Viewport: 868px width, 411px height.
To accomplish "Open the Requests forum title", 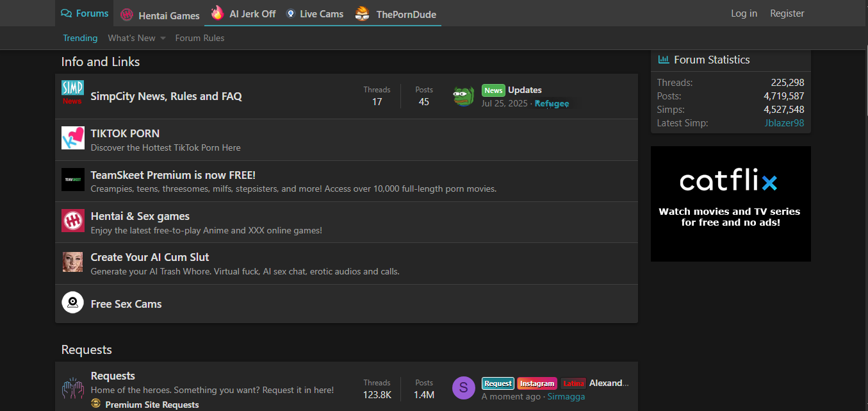I will pos(113,376).
